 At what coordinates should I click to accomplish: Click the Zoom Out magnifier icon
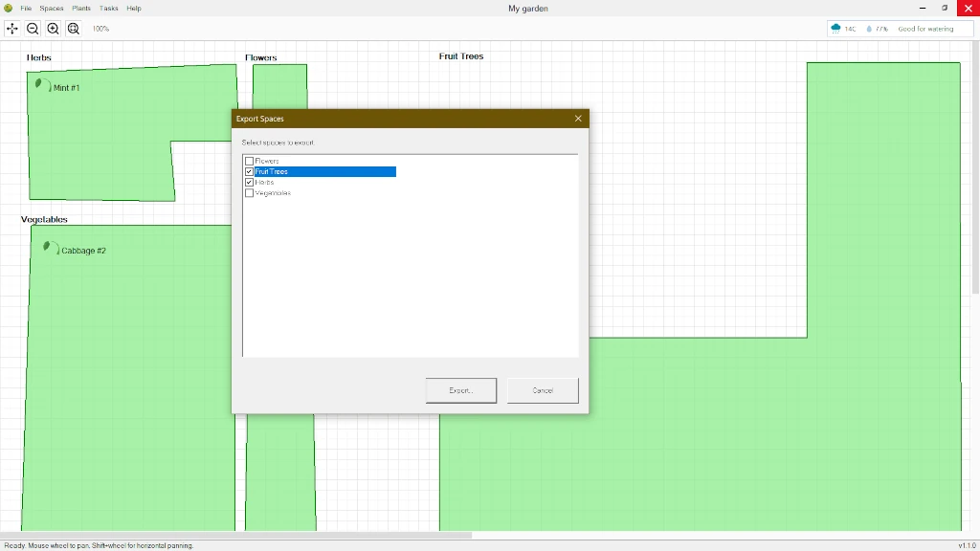32,29
